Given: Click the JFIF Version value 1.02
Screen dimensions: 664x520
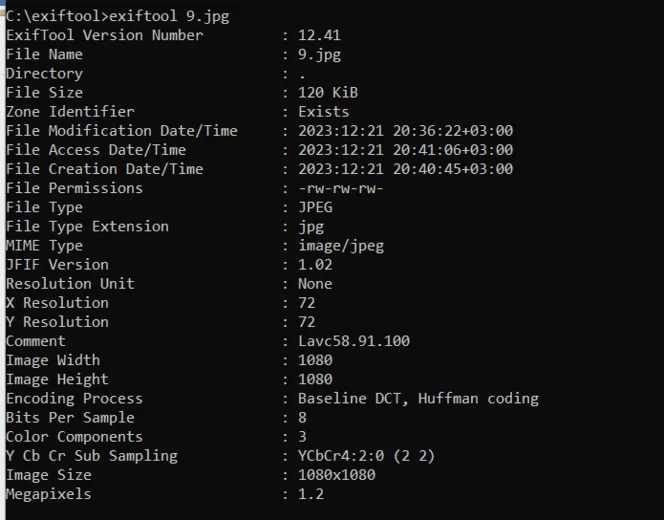Looking at the screenshot, I should coord(315,265).
